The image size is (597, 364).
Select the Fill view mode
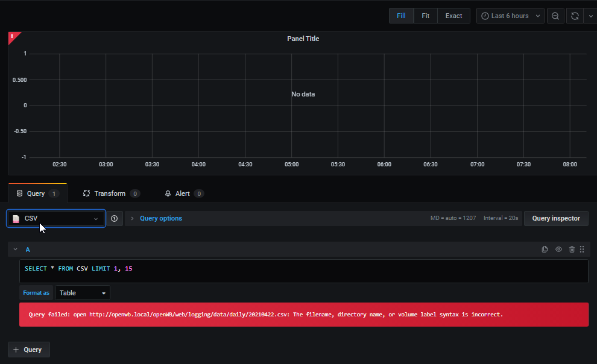pyautogui.click(x=401, y=16)
